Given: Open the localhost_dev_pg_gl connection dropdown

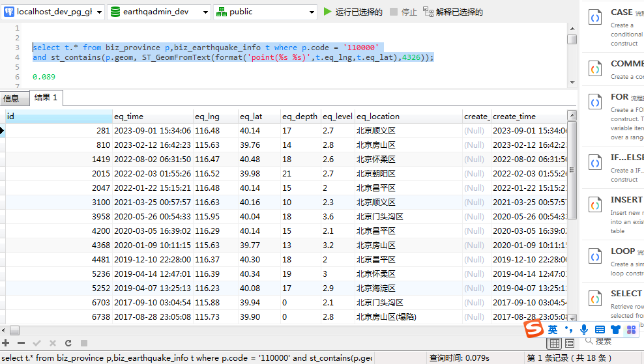Looking at the screenshot, I should (53, 12).
